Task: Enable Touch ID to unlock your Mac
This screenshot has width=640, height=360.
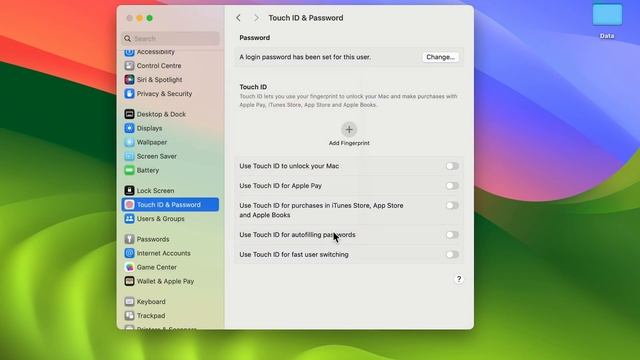Action: pyautogui.click(x=452, y=166)
